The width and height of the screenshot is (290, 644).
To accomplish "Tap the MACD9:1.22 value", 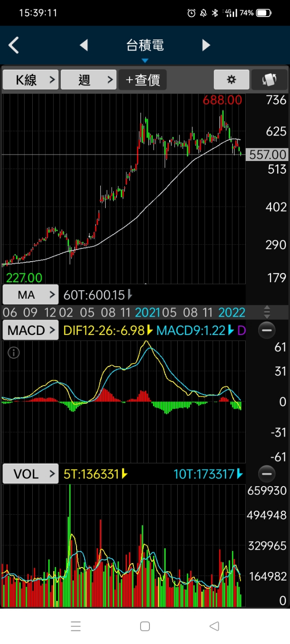I will pos(191,330).
